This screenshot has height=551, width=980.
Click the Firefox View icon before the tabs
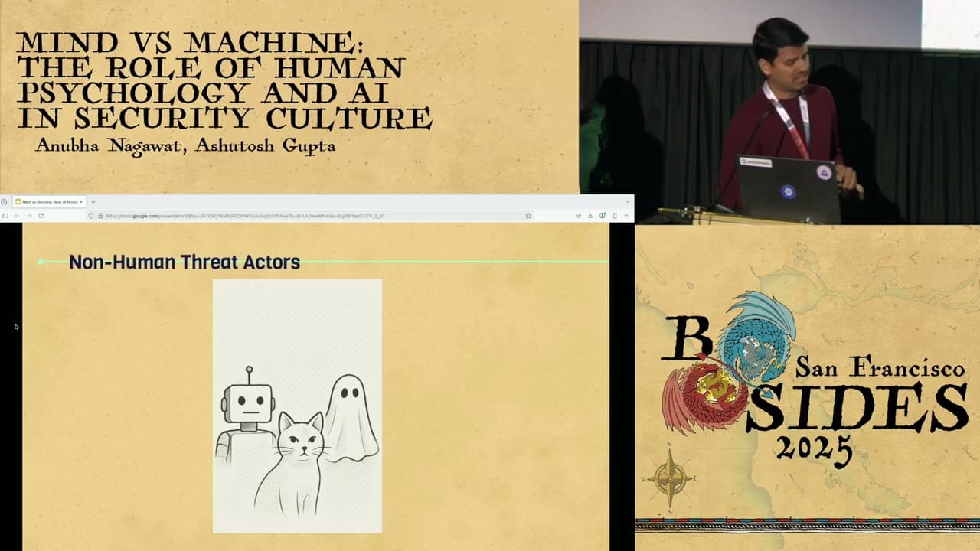[3, 201]
